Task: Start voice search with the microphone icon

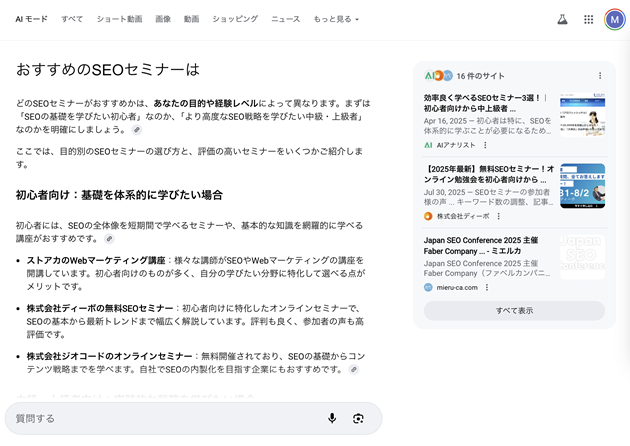Action: (x=332, y=418)
